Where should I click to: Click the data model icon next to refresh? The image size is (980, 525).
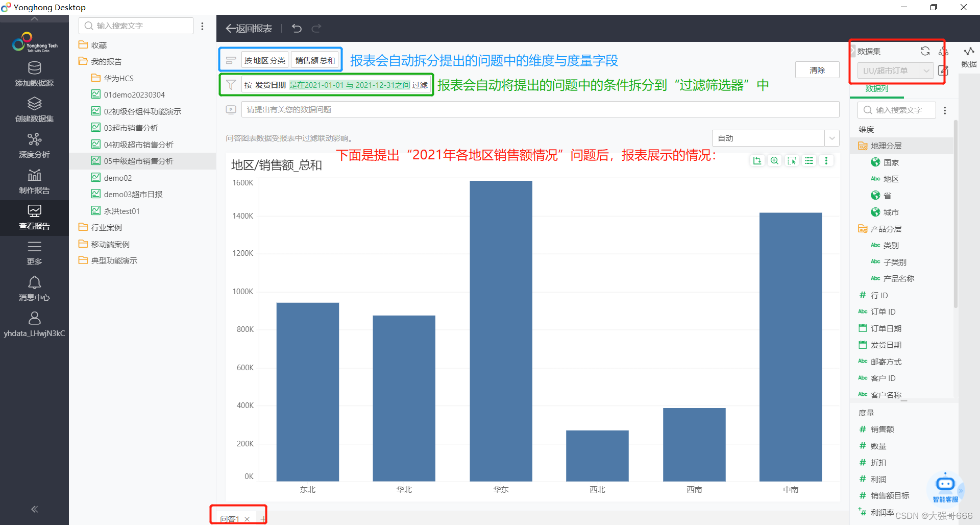[x=943, y=51]
